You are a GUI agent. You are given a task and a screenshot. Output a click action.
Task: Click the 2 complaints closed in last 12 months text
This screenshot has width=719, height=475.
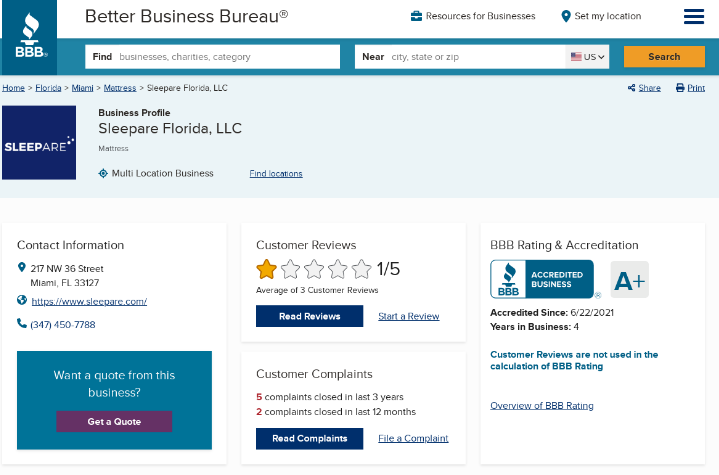pos(336,412)
